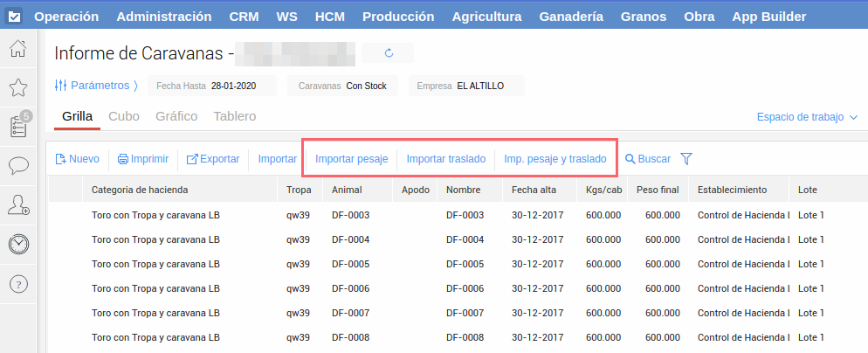868x353 pixels.
Task: Click the Parámetros sliders icon
Action: [x=60, y=86]
